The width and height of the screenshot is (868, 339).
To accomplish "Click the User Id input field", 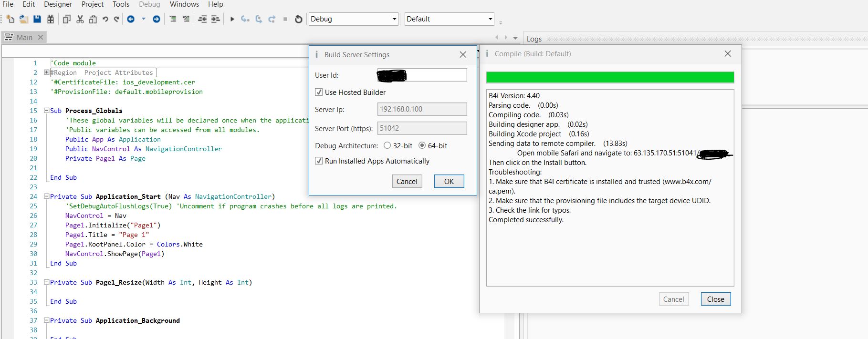I will 422,75.
